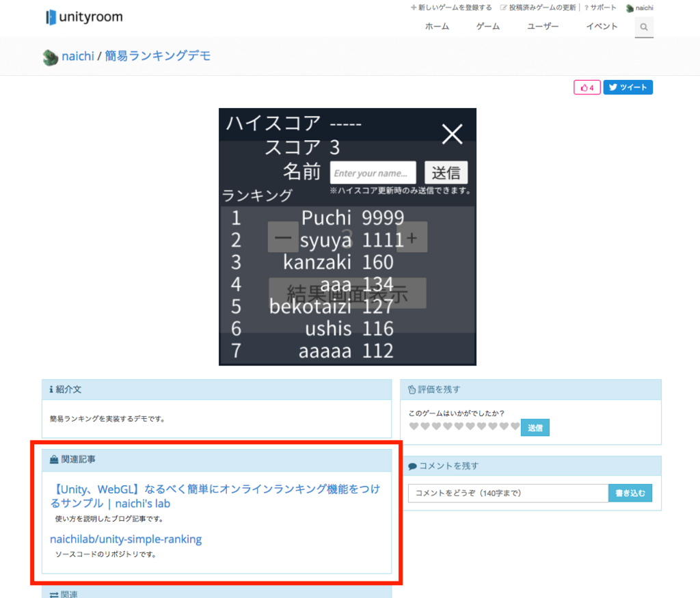Click the ushis 116 ranking row
The width and height of the screenshot is (700, 598).
[347, 329]
